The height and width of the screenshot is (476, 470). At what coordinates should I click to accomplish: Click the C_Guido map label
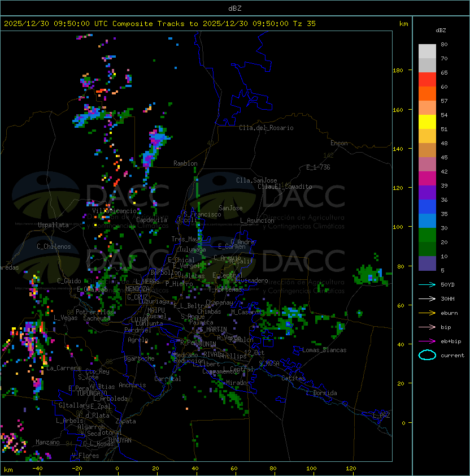(69, 281)
